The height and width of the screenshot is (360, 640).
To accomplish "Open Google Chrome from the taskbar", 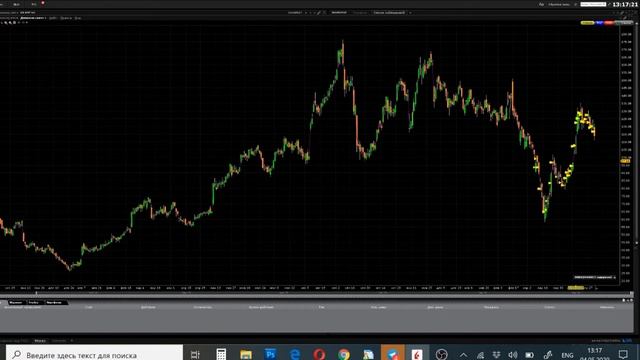I will 344,354.
